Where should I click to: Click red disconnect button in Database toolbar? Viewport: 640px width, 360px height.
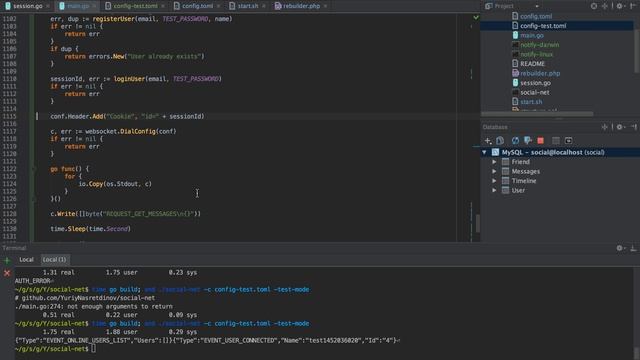[x=540, y=140]
